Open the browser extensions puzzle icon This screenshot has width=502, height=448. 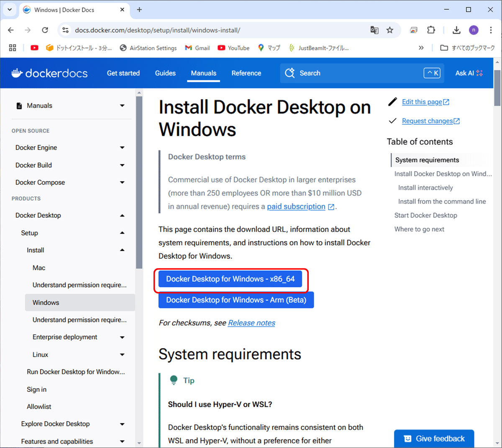431,30
